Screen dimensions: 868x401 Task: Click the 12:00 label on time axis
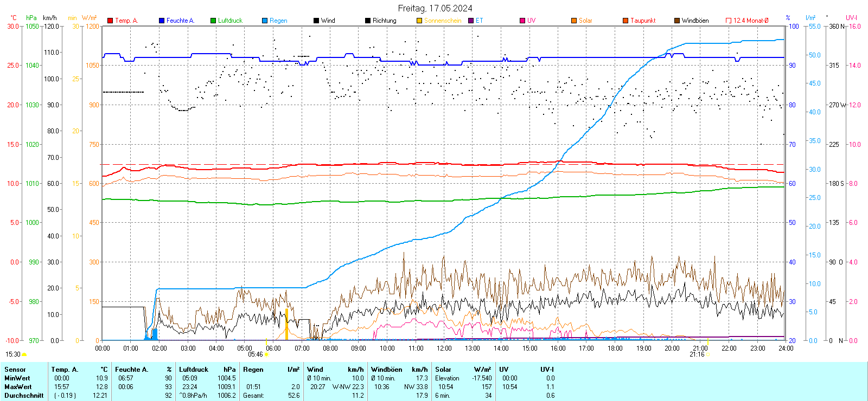pyautogui.click(x=444, y=348)
